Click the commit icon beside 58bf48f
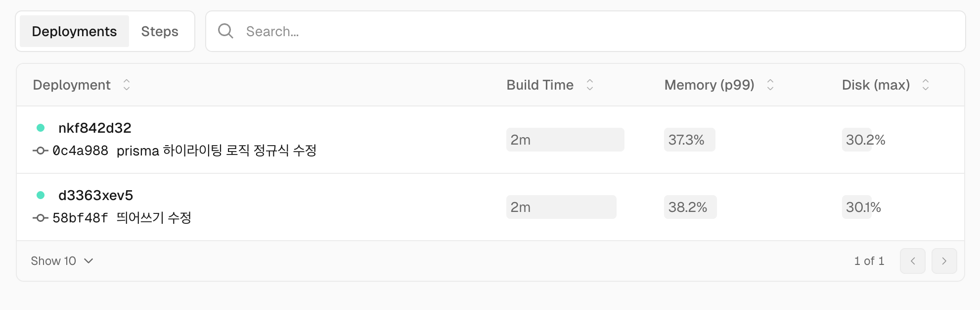 point(40,218)
